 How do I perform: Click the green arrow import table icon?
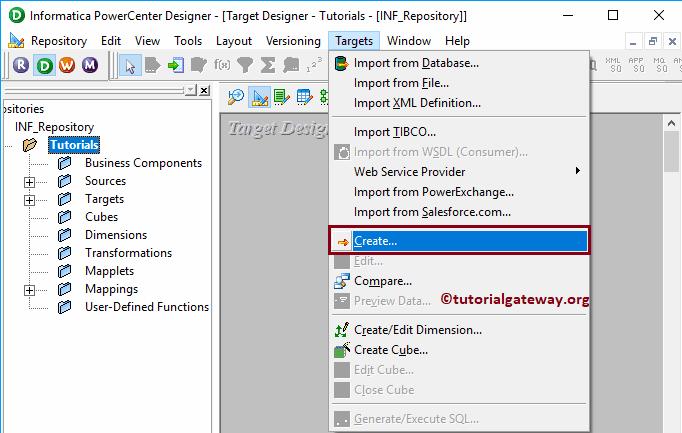[x=176, y=65]
